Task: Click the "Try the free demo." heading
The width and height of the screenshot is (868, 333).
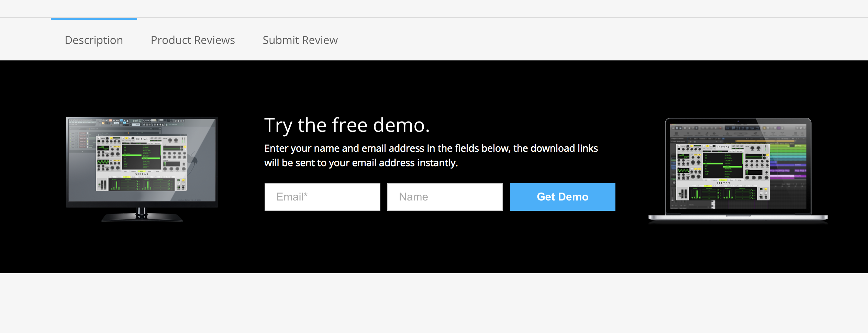Action: 347,125
